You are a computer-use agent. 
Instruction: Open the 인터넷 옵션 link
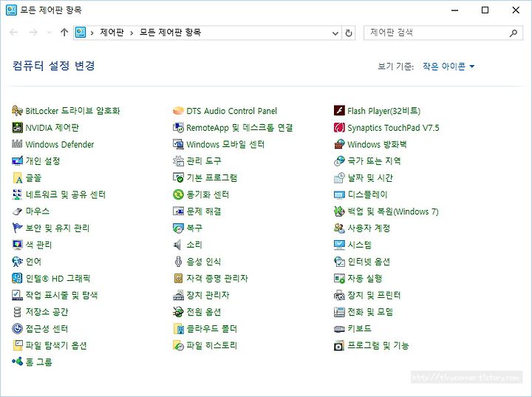(x=369, y=262)
